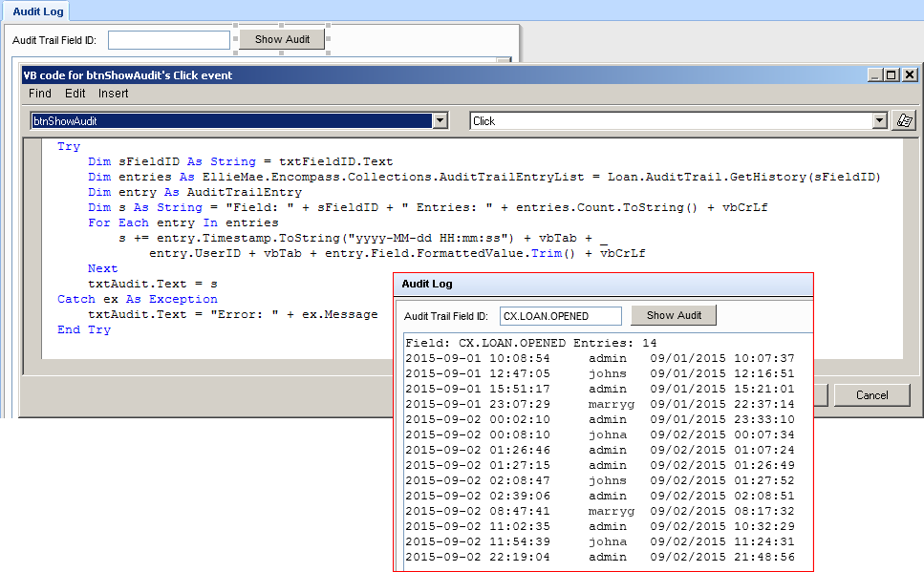Click the 'Audit Log' title of the red-bordered panel
The width and height of the screenshot is (924, 572).
coord(426,284)
